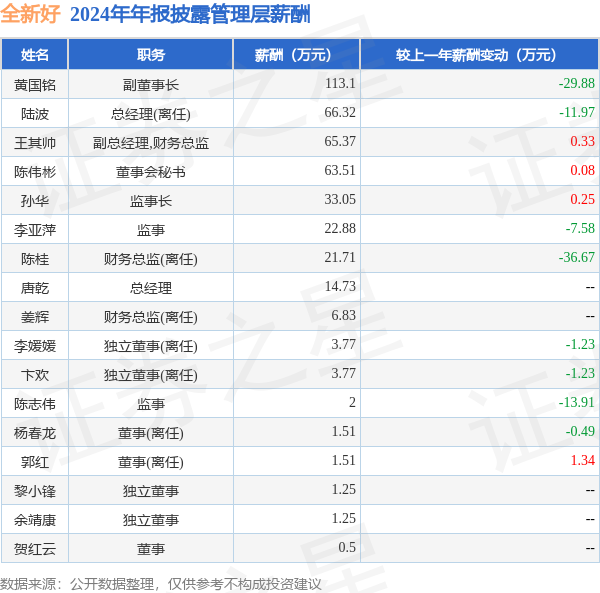Image resolution: width=600 pixels, height=593 pixels.
Task: Select the name 陆波
Action: pyautogui.click(x=35, y=114)
